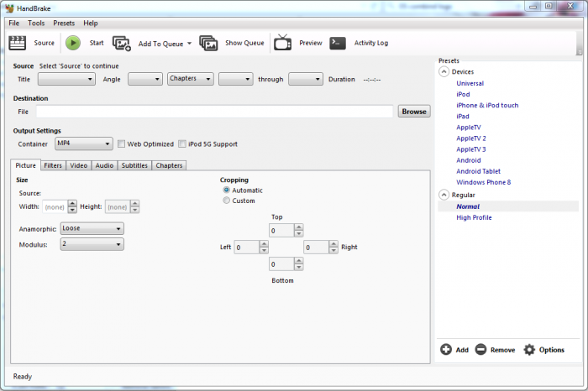
Task: Enable the Web Optimized checkbox
Action: [121, 143]
